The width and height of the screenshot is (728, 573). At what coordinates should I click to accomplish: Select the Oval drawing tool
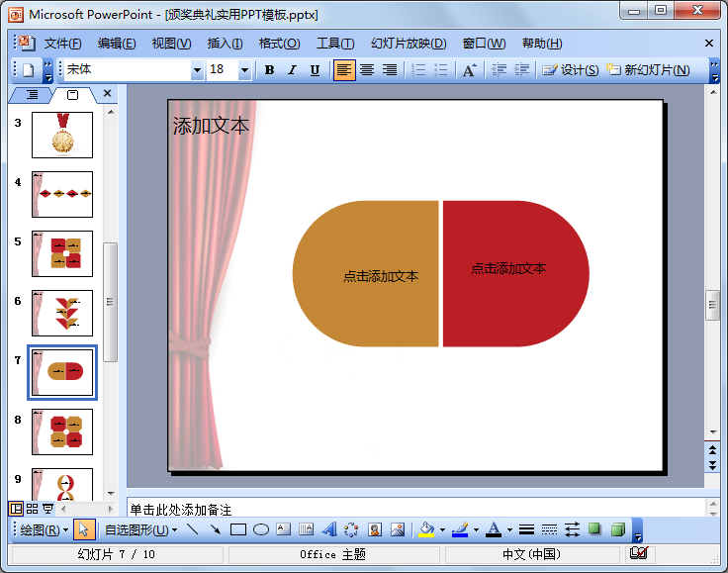pyautogui.click(x=261, y=529)
